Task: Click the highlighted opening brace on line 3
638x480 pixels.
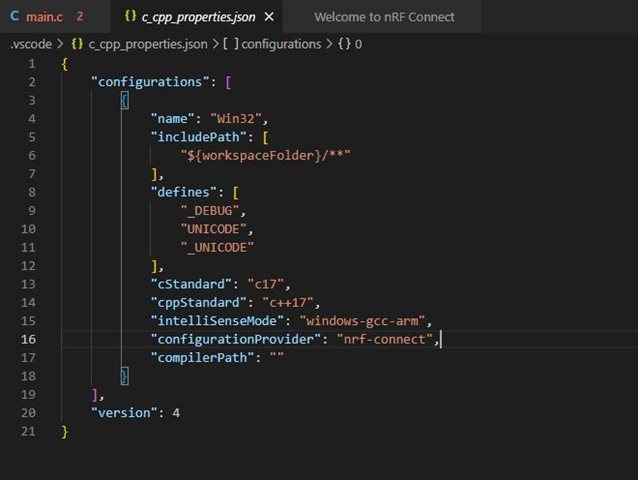Action: click(125, 100)
